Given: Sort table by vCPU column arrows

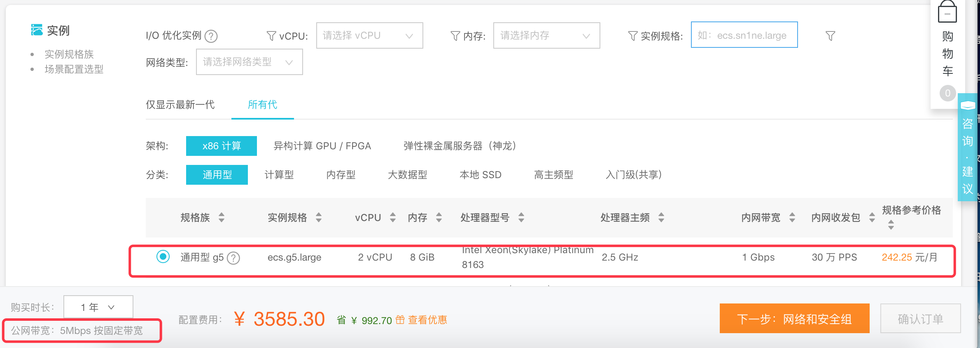Looking at the screenshot, I should click(x=392, y=217).
